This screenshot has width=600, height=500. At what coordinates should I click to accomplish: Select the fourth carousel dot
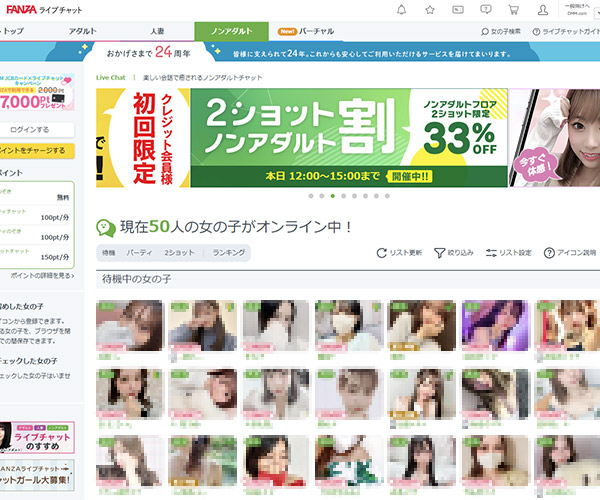click(x=344, y=196)
